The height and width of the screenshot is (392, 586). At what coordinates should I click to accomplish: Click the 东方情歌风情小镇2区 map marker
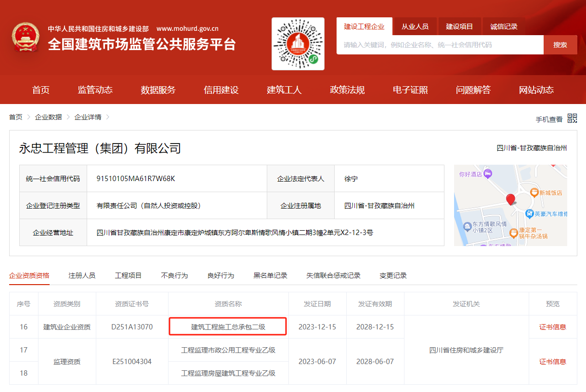[x=467, y=226]
